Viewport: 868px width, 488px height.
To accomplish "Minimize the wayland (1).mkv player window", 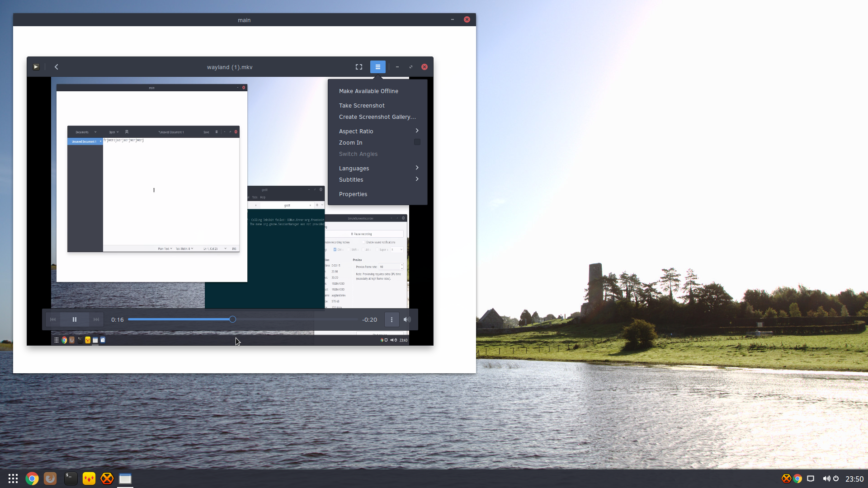I will click(x=397, y=67).
